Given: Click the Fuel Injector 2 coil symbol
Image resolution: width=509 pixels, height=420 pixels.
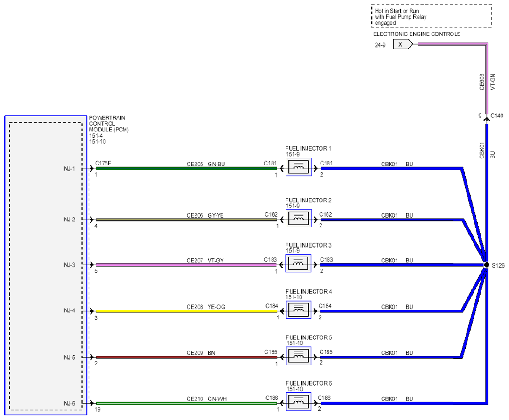Looking at the screenshot, I should pyautogui.click(x=298, y=218).
